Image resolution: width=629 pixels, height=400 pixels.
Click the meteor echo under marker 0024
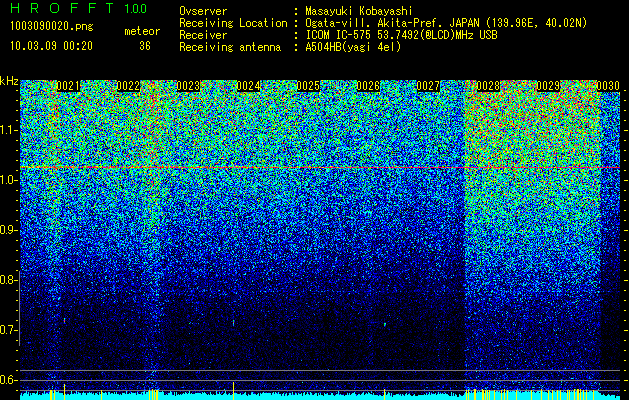233,323
